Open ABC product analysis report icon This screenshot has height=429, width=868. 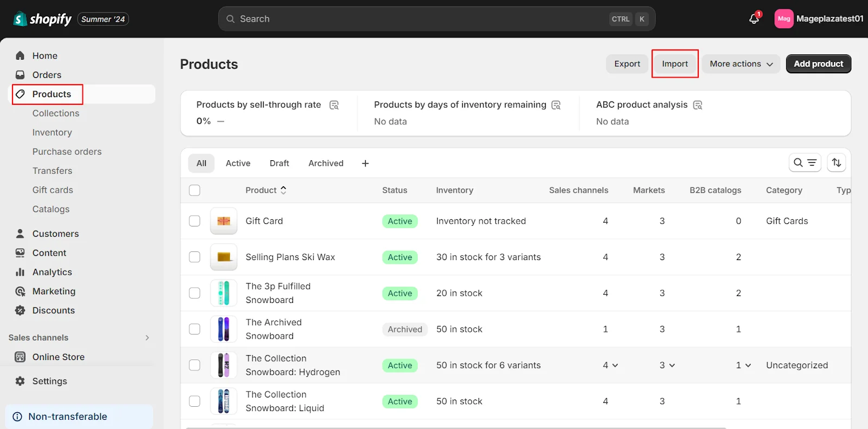(x=698, y=105)
